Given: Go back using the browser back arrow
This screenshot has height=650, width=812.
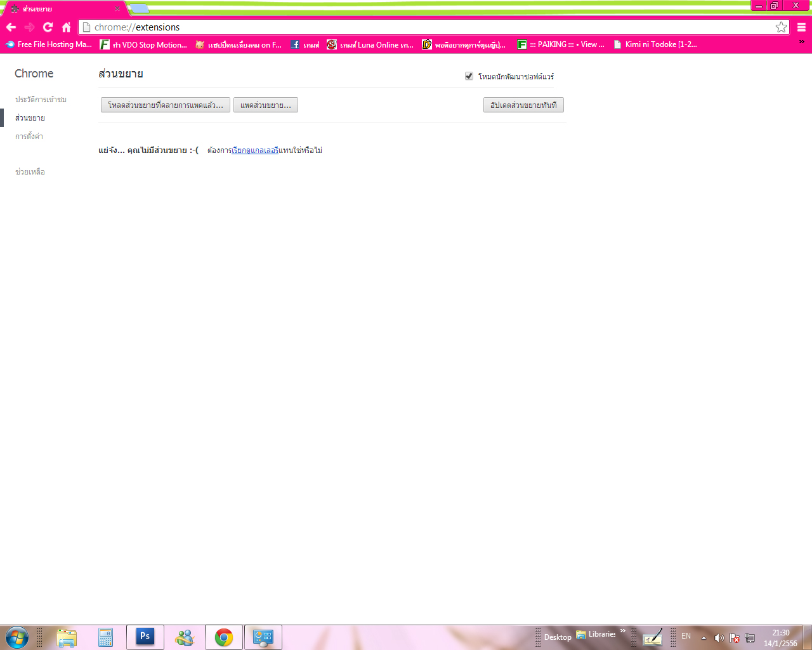Looking at the screenshot, I should (11, 27).
